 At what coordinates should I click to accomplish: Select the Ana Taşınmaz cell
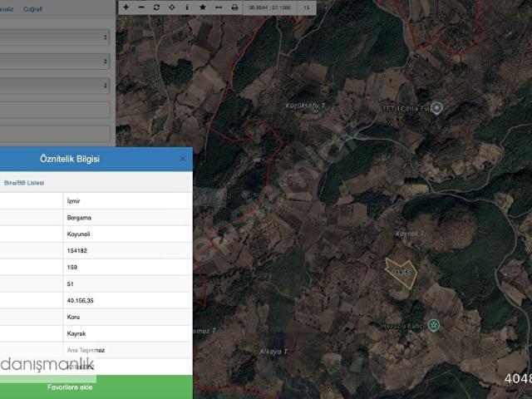(127, 350)
